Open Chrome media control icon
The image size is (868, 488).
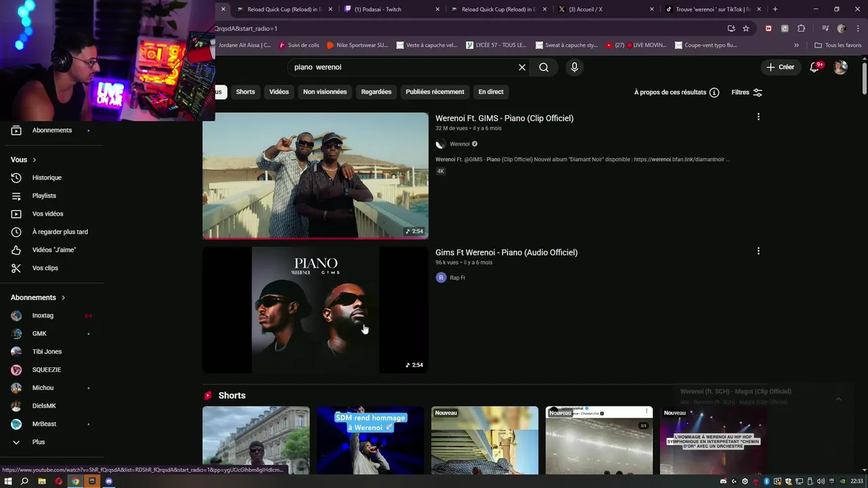pyautogui.click(x=825, y=28)
